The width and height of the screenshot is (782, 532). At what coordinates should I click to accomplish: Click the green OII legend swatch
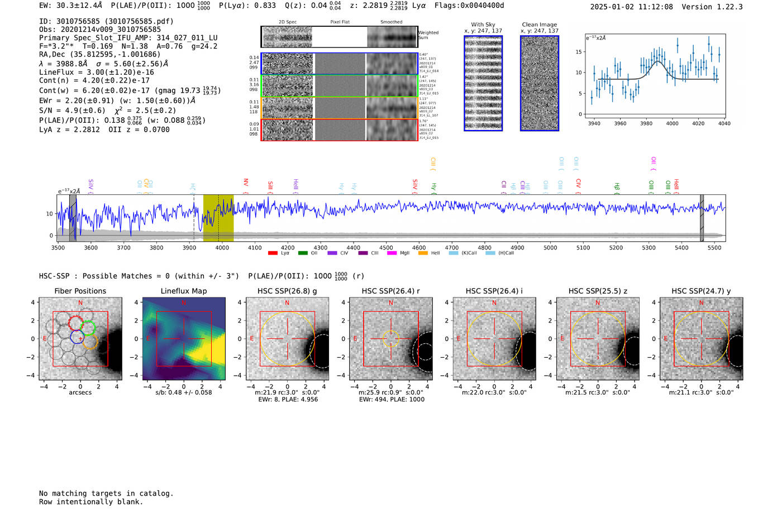[x=303, y=253]
